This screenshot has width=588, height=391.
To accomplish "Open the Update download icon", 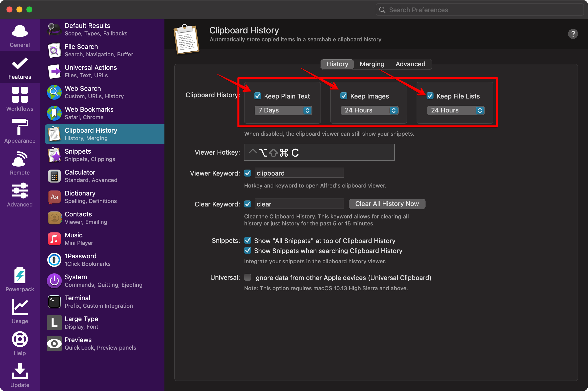I will [x=20, y=371].
